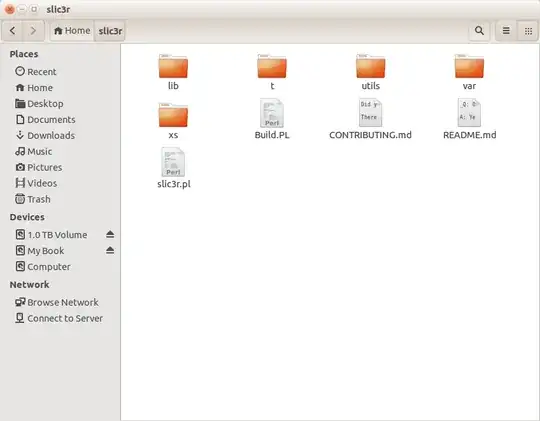Go forward with the right arrow
This screenshot has width=540, height=421.
coord(33,31)
